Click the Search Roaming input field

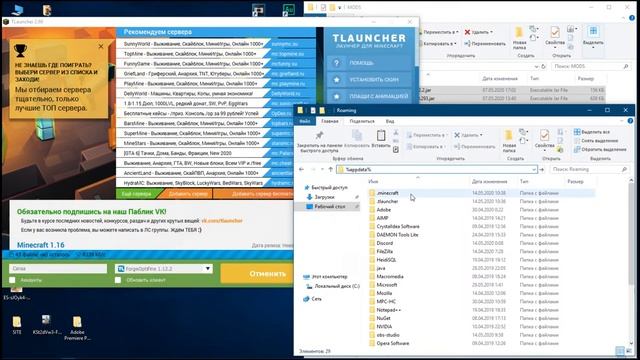point(589,169)
